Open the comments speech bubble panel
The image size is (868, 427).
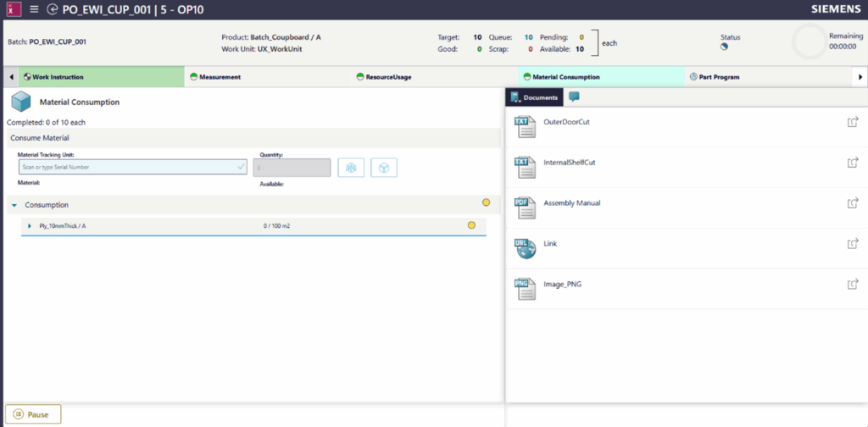(x=574, y=97)
